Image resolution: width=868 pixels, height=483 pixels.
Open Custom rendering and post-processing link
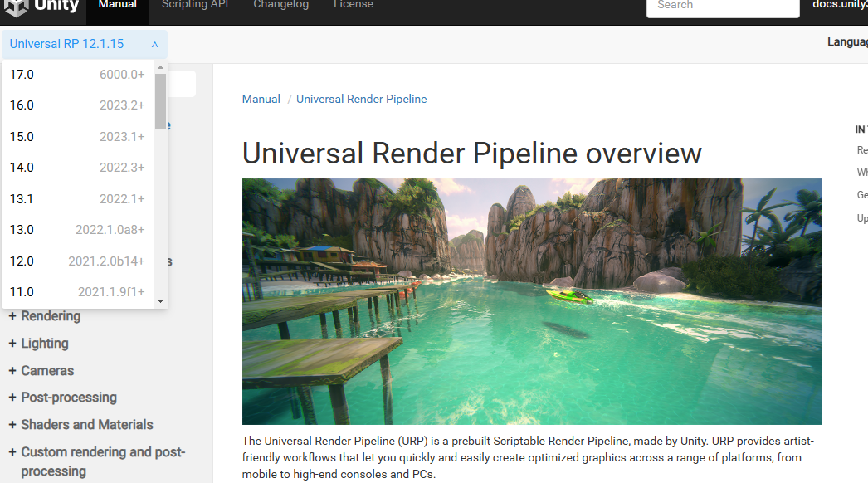(x=103, y=461)
